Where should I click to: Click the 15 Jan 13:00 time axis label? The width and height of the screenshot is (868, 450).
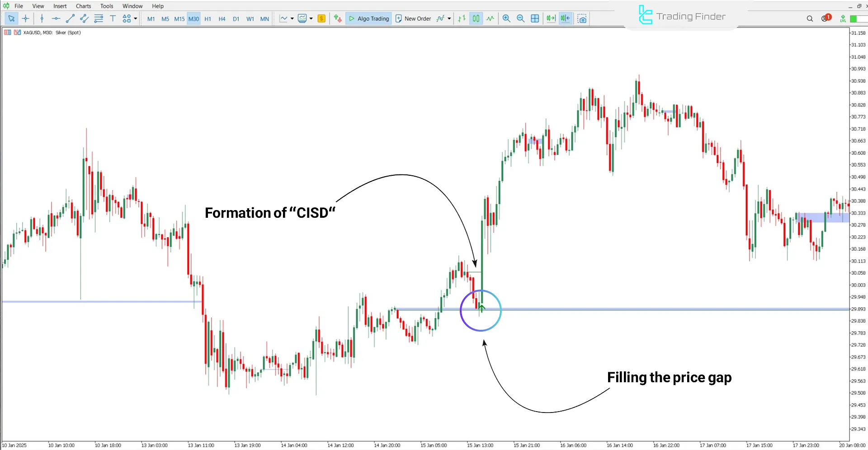pyautogui.click(x=480, y=445)
